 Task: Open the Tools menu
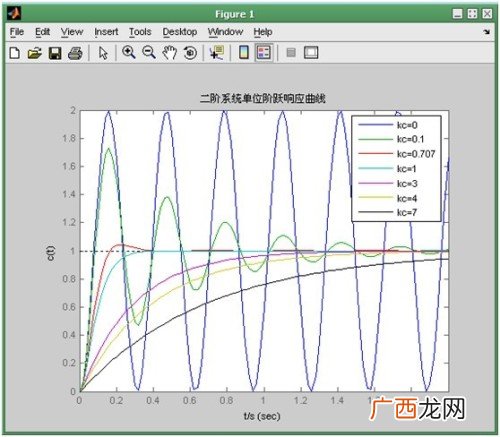[140, 32]
